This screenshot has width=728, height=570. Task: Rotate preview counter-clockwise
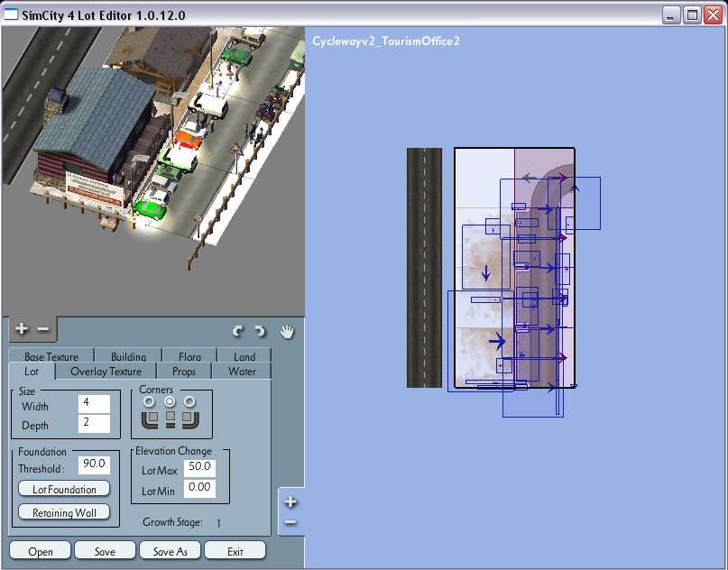[x=238, y=331]
